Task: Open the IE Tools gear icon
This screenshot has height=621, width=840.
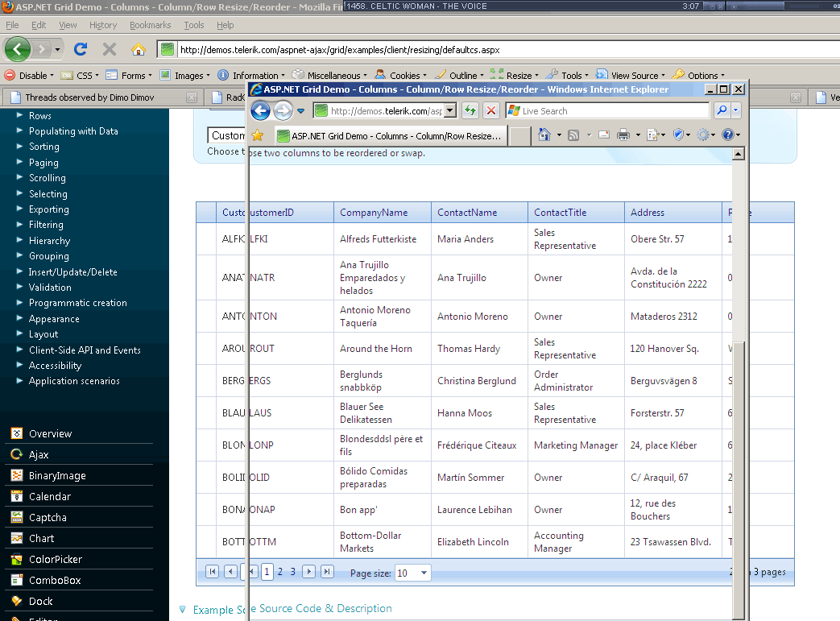Action: pos(703,135)
